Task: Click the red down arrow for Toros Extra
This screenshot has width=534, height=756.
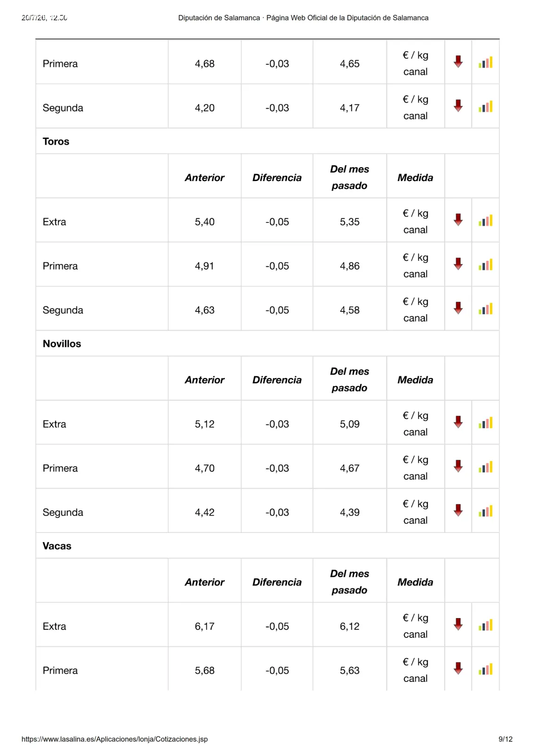Action: [458, 220]
